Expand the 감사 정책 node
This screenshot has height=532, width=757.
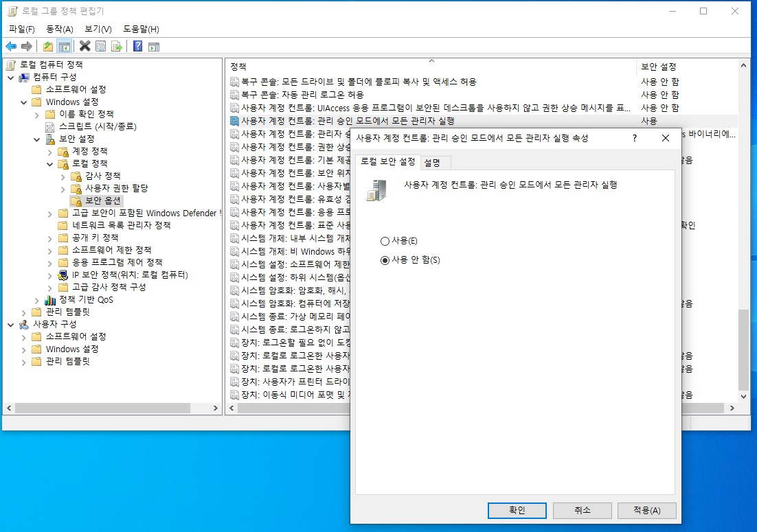(63, 176)
